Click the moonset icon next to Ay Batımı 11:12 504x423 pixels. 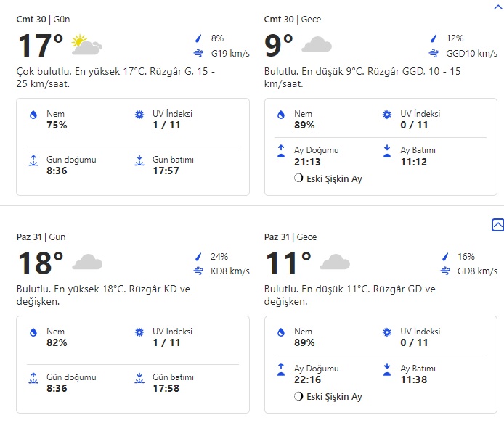tap(387, 151)
